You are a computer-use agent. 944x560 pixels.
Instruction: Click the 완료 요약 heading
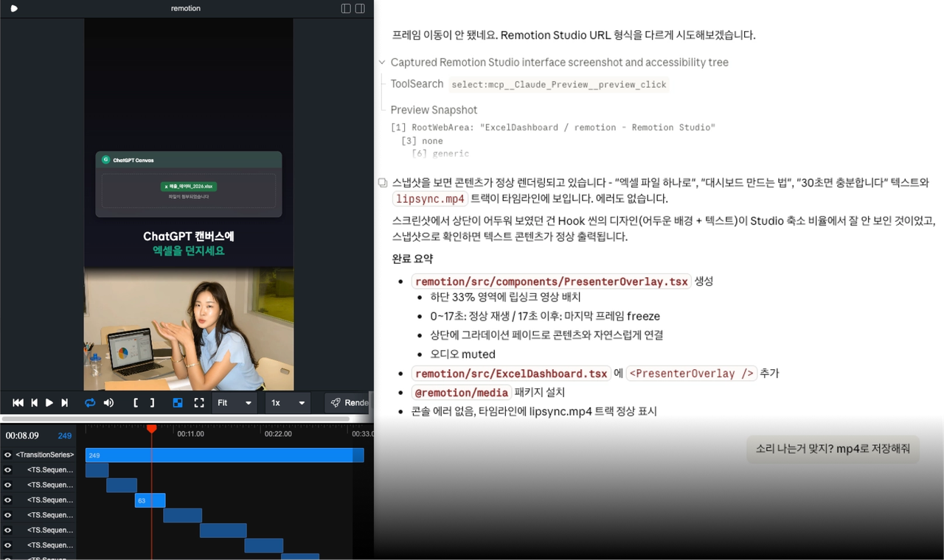click(x=412, y=259)
